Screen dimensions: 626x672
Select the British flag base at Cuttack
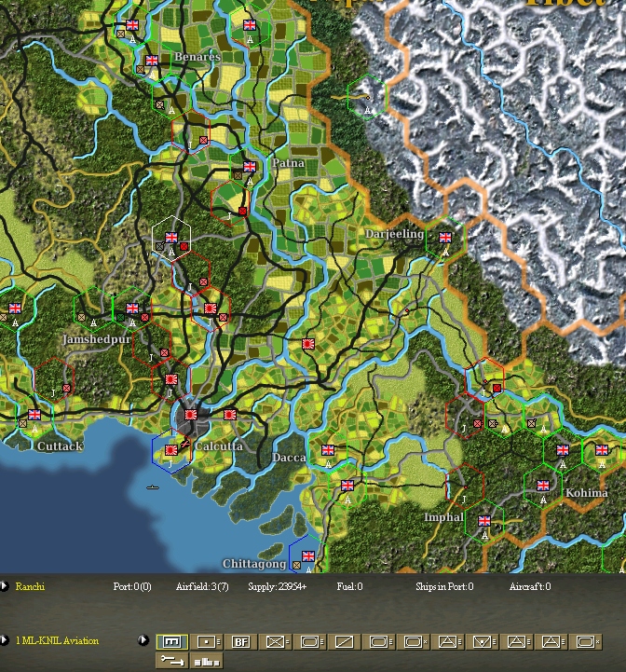click(34, 415)
